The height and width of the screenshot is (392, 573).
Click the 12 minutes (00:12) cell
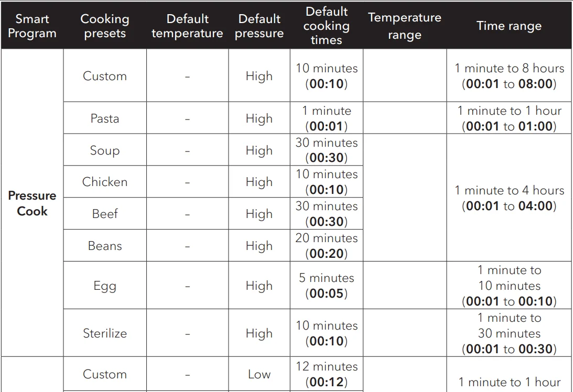point(326,374)
